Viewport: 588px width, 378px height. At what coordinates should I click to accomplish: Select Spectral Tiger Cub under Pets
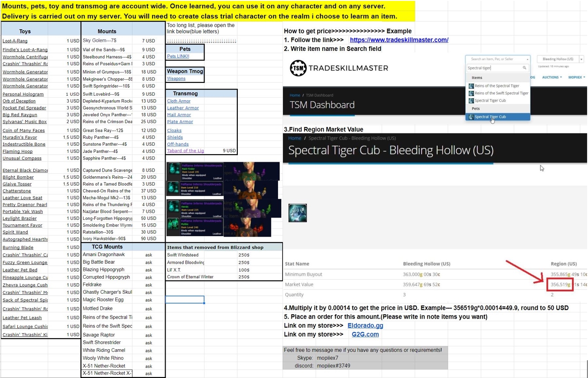498,117
